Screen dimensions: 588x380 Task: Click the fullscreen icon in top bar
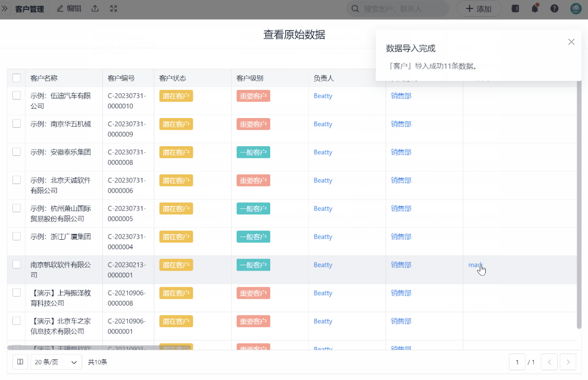coord(113,9)
